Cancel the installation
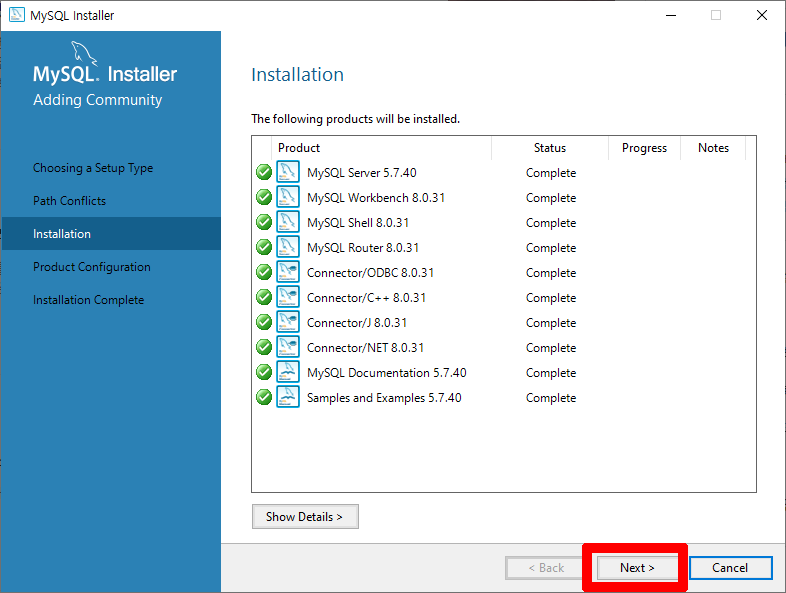This screenshot has height=593, width=786. pos(730,567)
